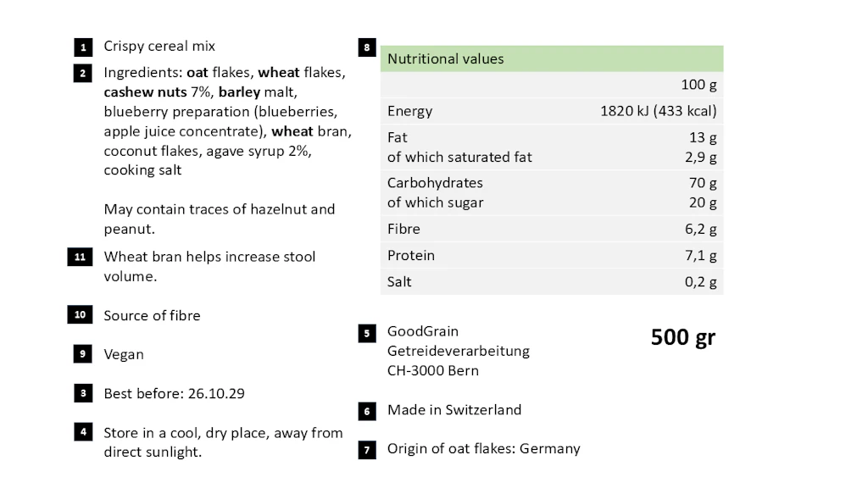The image size is (868, 488).
Task: Click the bold cashew nuts ingredient
Action: 145,91
